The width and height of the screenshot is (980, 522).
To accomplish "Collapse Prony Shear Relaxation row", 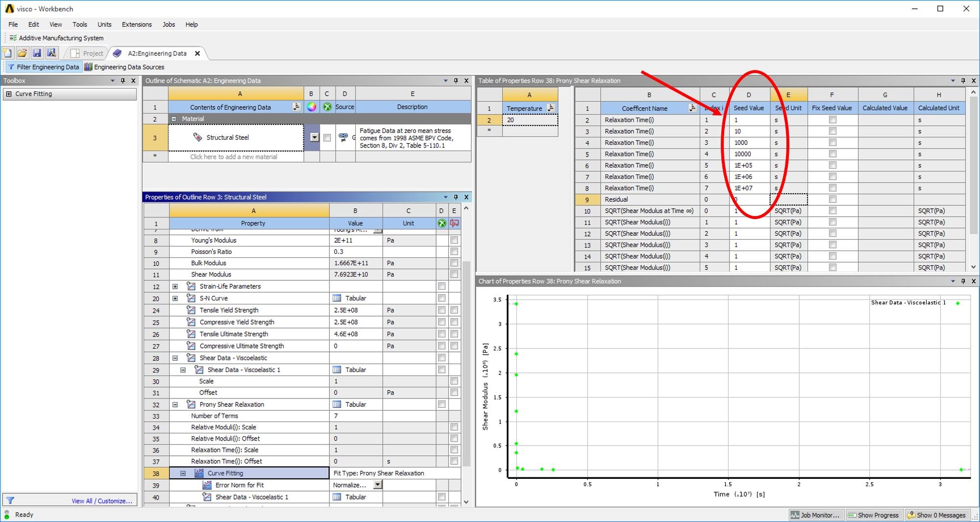I will pos(175,404).
